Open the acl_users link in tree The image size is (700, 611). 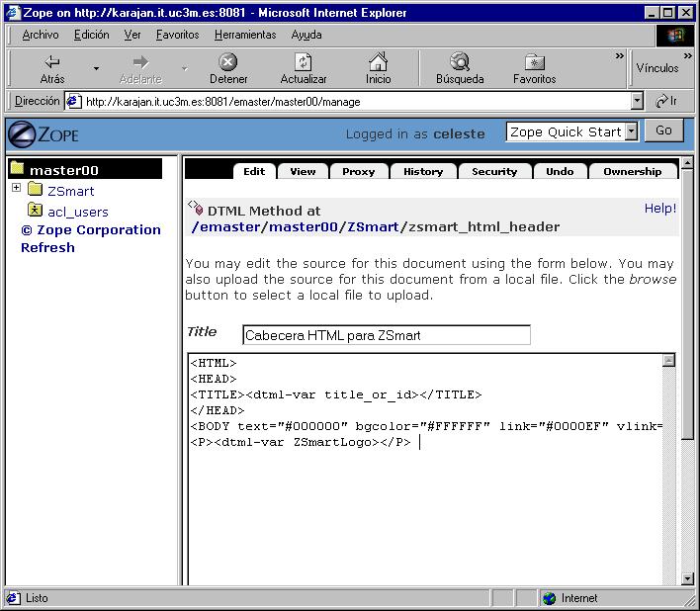(78, 212)
